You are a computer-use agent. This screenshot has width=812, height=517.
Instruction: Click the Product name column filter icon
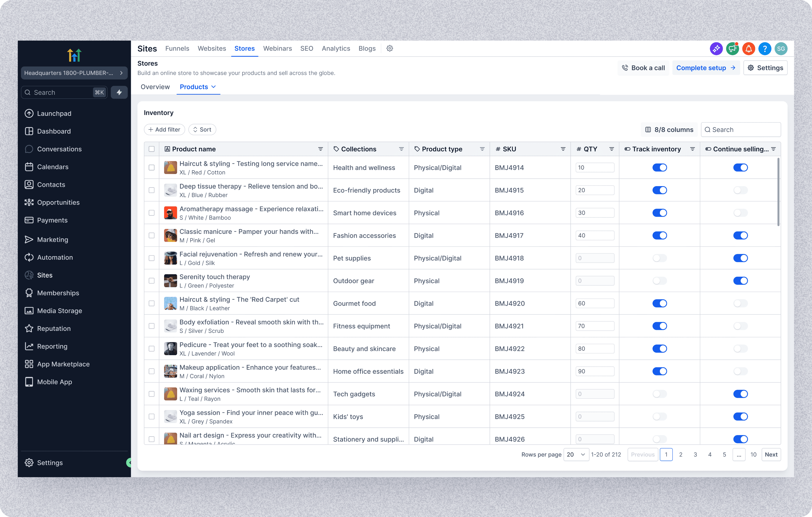click(x=320, y=149)
